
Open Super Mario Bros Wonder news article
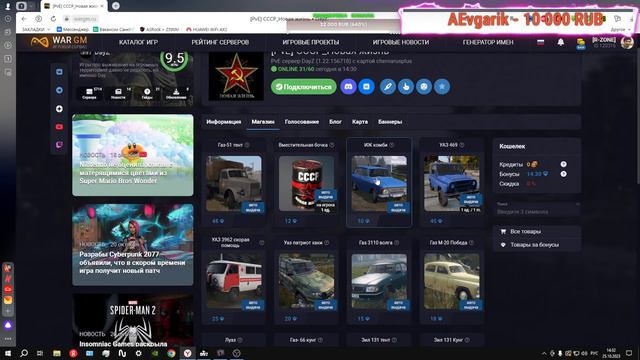tap(133, 155)
